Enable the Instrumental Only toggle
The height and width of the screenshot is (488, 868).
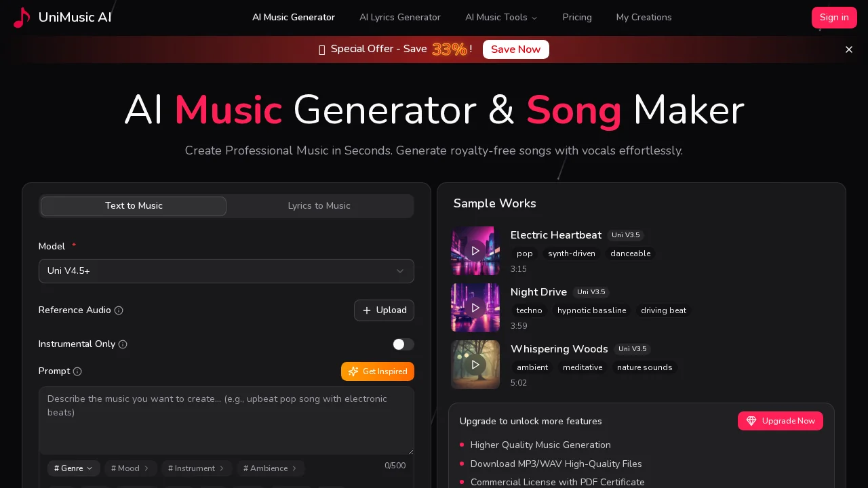[403, 344]
